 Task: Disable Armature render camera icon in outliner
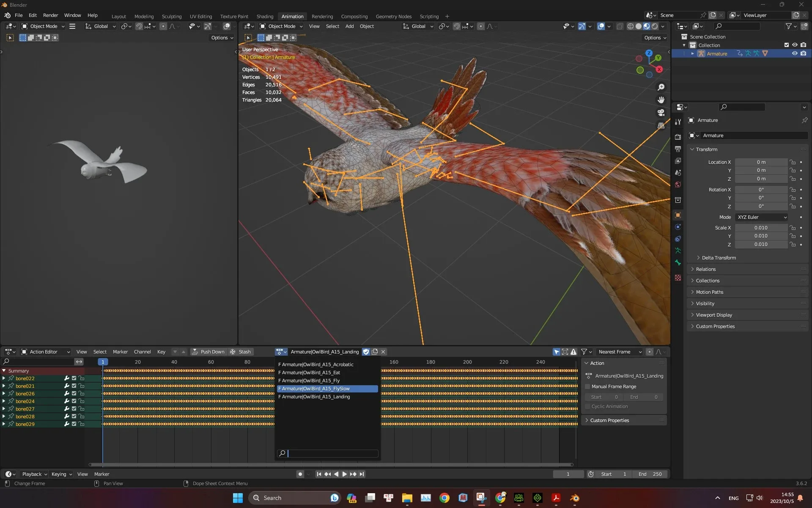[803, 53]
